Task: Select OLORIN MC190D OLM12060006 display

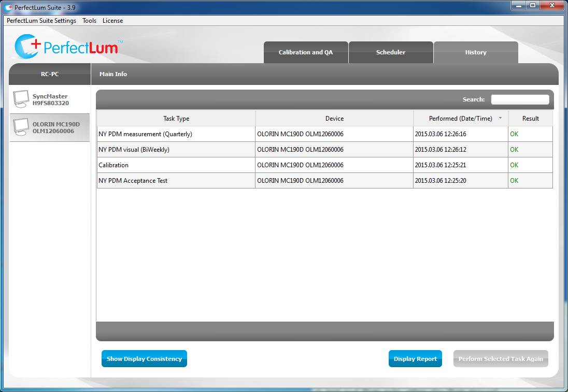Action: (50, 127)
